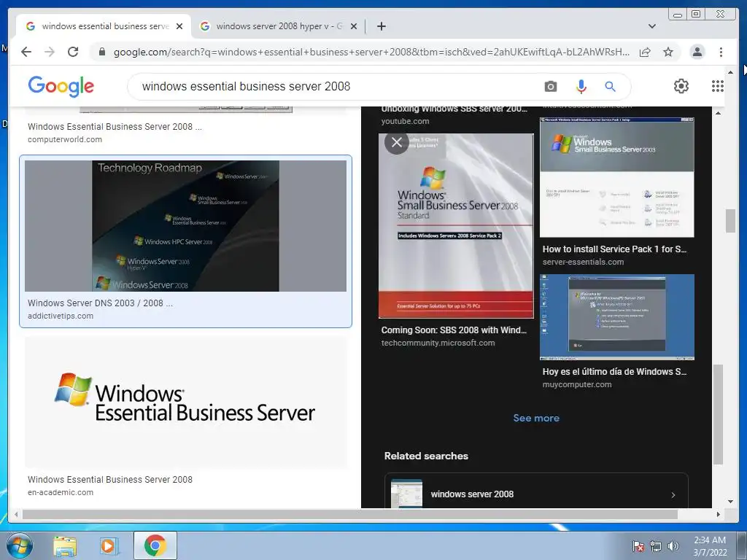Image resolution: width=747 pixels, height=560 pixels.
Task: Search by image with the camera icon
Action: click(x=551, y=86)
